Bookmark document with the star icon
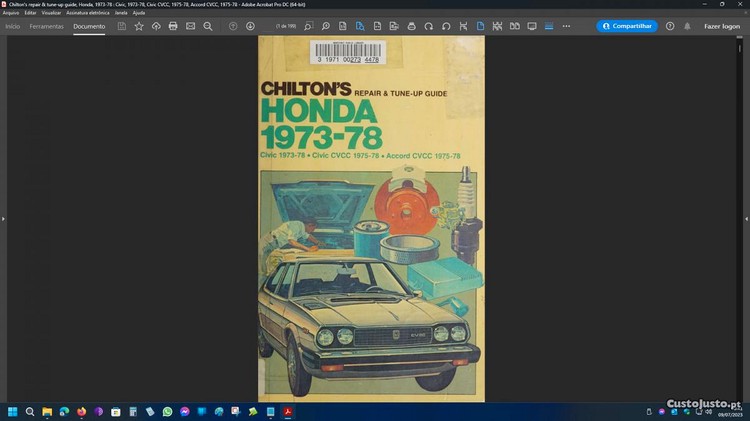 coord(139,26)
